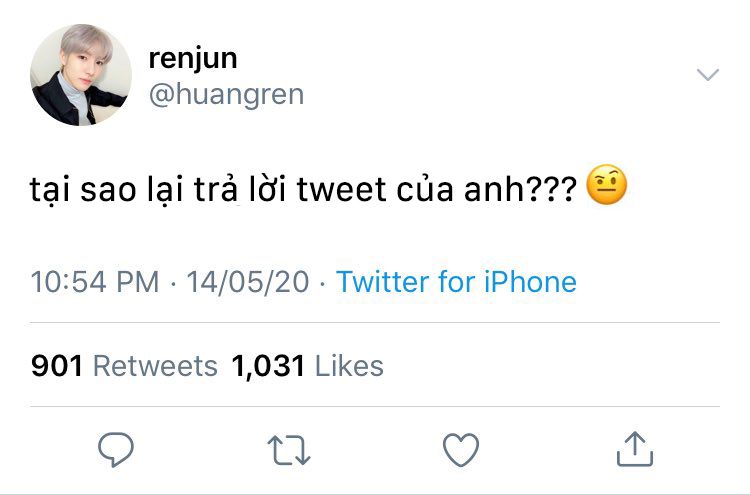This screenshot has height=495, width=750.
Task: Click the number 1,031 like count
Action: point(268,366)
